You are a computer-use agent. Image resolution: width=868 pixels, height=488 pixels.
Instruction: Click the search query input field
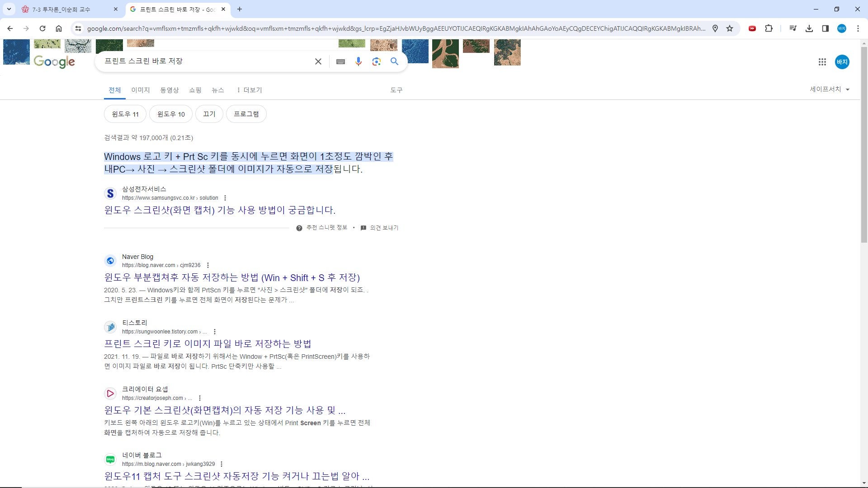[x=203, y=61]
